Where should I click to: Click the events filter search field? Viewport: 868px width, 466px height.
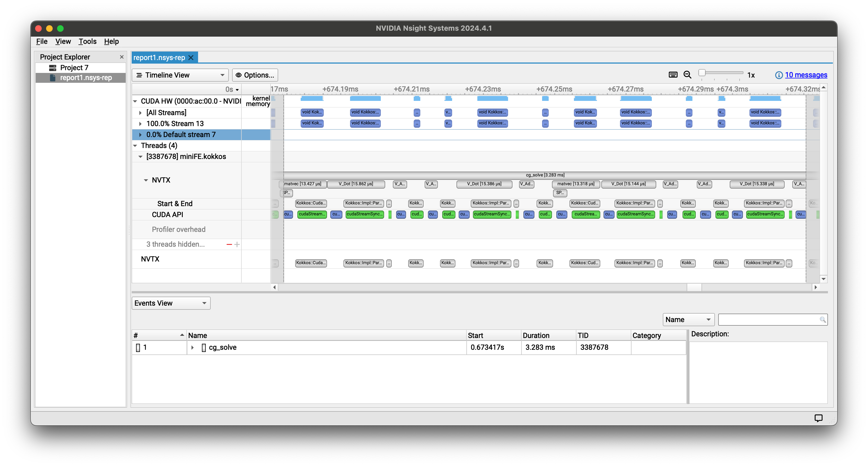773,320
